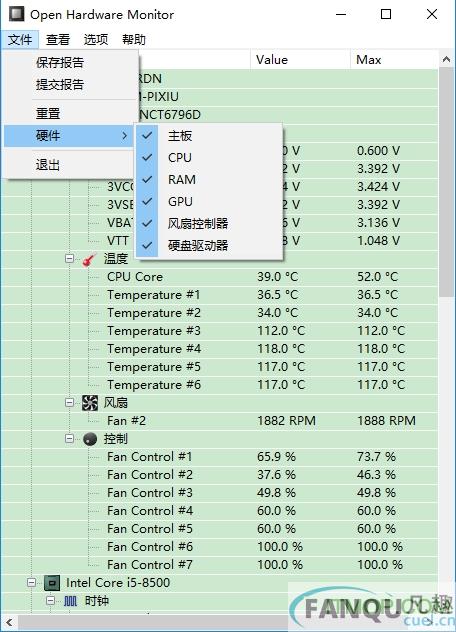
Task: Collapse the 风扇 tree node
Action: point(69,402)
